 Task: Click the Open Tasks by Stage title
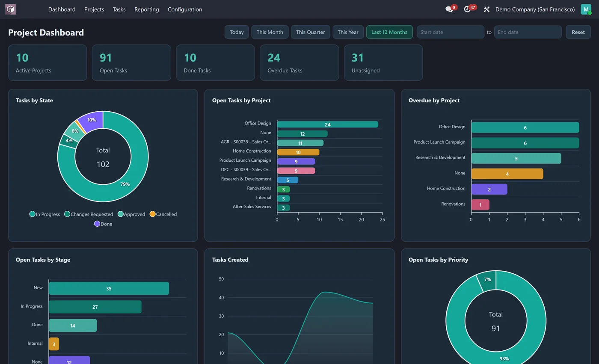(x=43, y=260)
